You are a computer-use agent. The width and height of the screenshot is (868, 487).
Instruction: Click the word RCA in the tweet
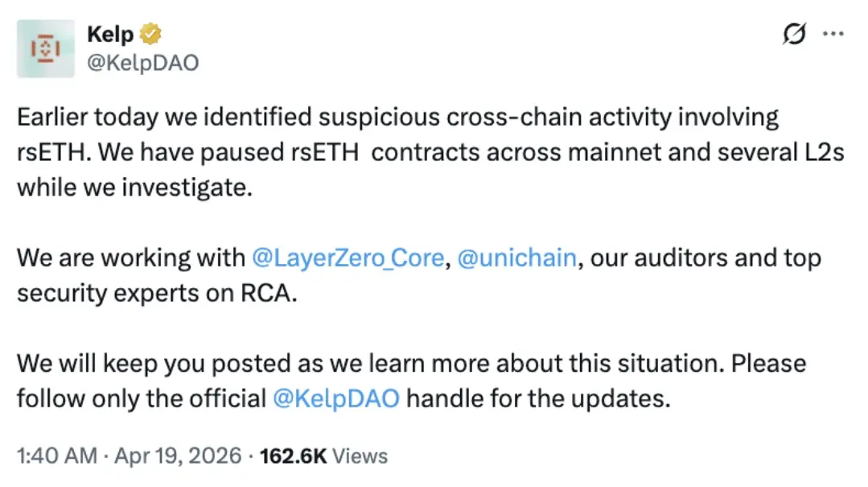(x=269, y=293)
